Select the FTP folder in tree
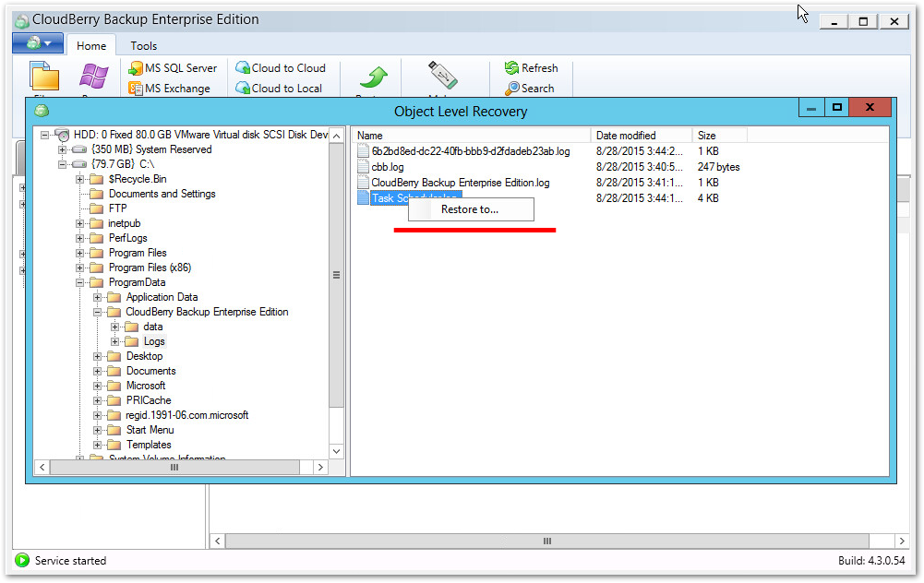This screenshot has width=924, height=583. [117, 208]
